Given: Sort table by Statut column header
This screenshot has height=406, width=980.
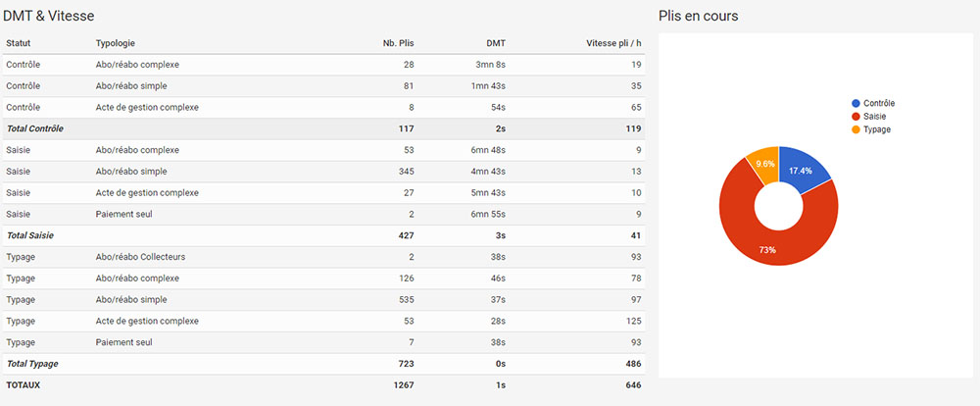Looking at the screenshot, I should point(19,43).
